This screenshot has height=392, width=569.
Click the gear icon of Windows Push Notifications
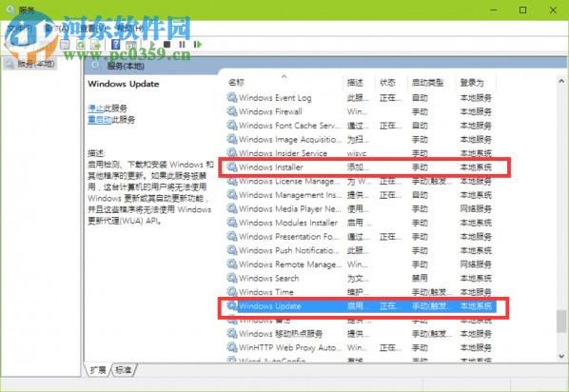[232, 250]
